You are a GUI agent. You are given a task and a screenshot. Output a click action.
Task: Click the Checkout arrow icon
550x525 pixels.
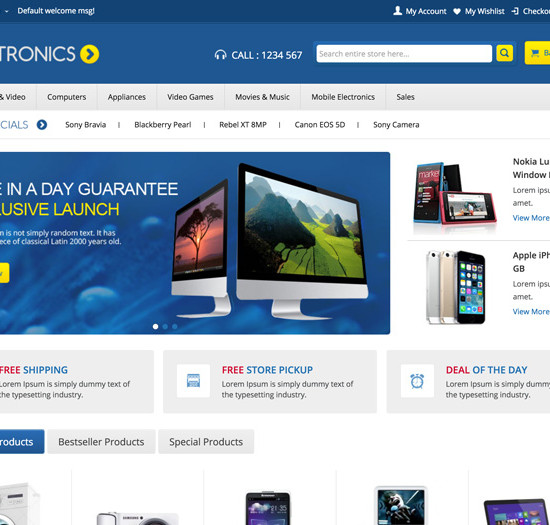coord(515,11)
